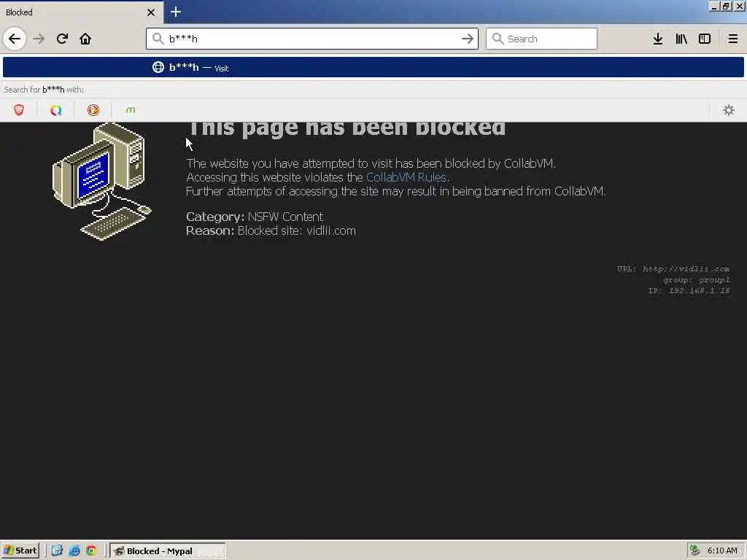Open the browser home page
This screenshot has width=747, height=560.
click(85, 39)
